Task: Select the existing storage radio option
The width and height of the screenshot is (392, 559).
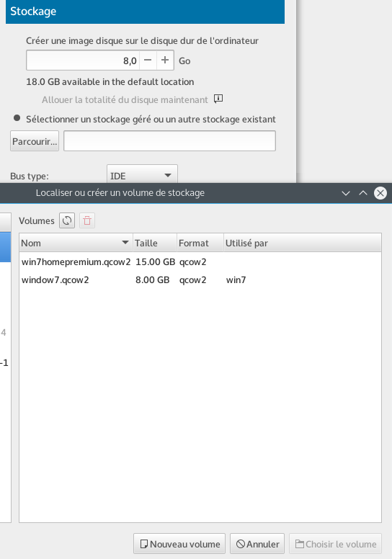Action: (x=17, y=118)
